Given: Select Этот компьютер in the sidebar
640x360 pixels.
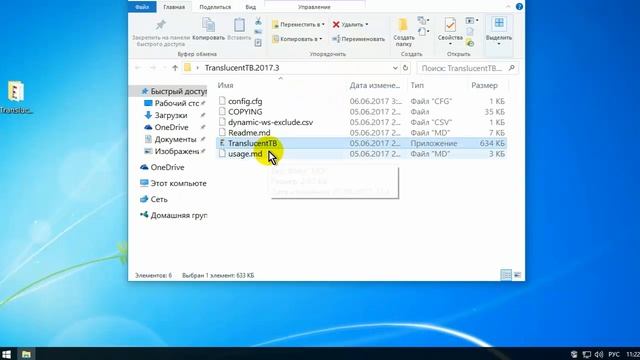Looking at the screenshot, I should tap(173, 183).
